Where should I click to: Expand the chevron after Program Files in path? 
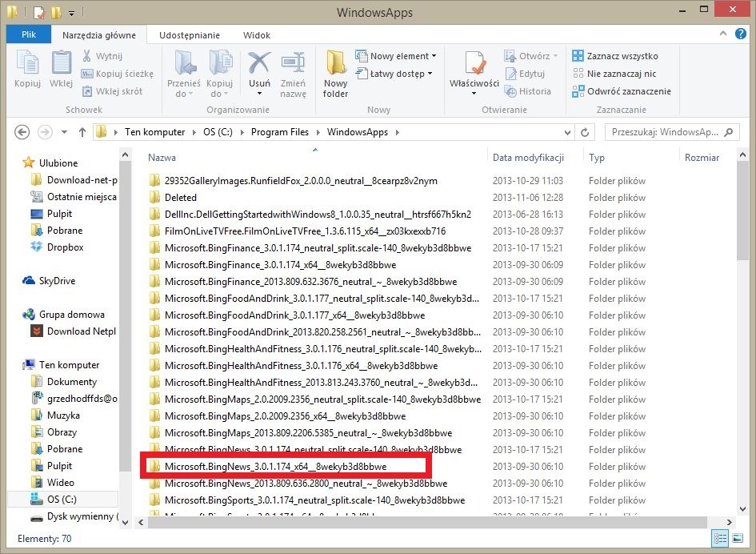pyautogui.click(x=318, y=132)
